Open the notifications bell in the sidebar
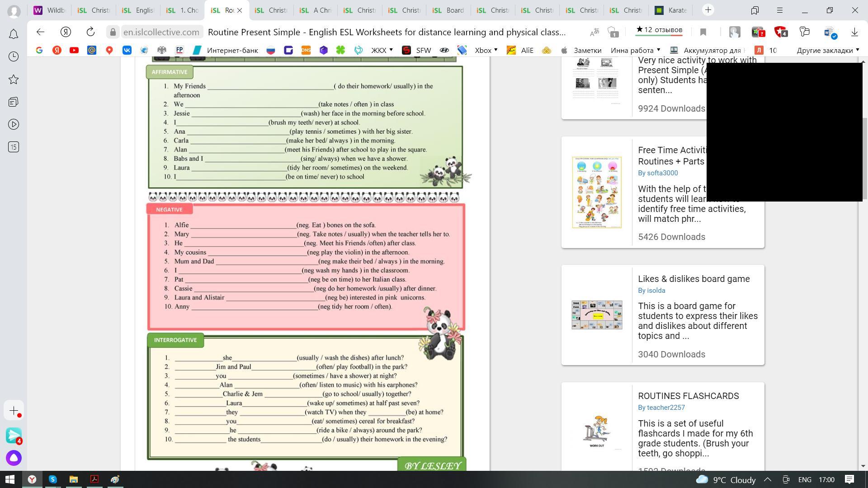The height and width of the screenshot is (488, 868). pos(14,34)
